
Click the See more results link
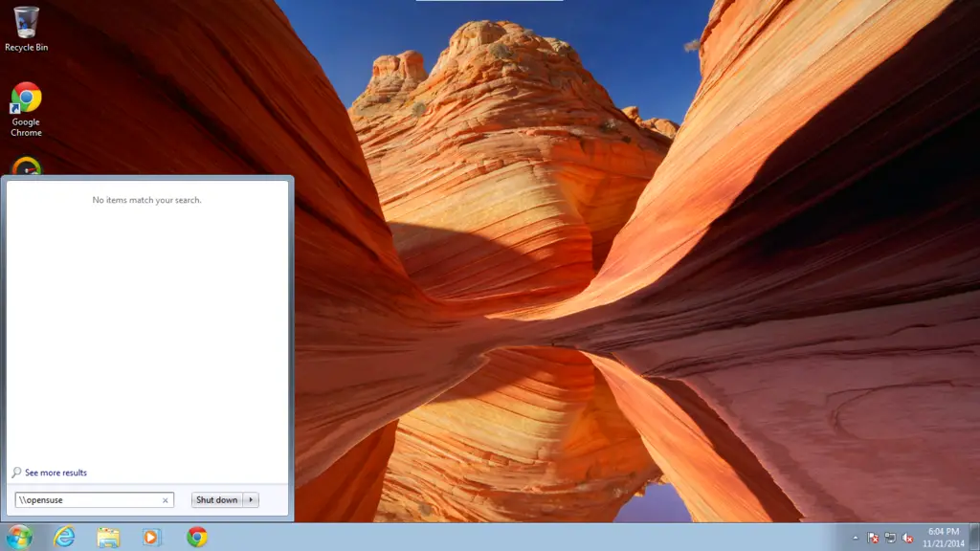(56, 473)
